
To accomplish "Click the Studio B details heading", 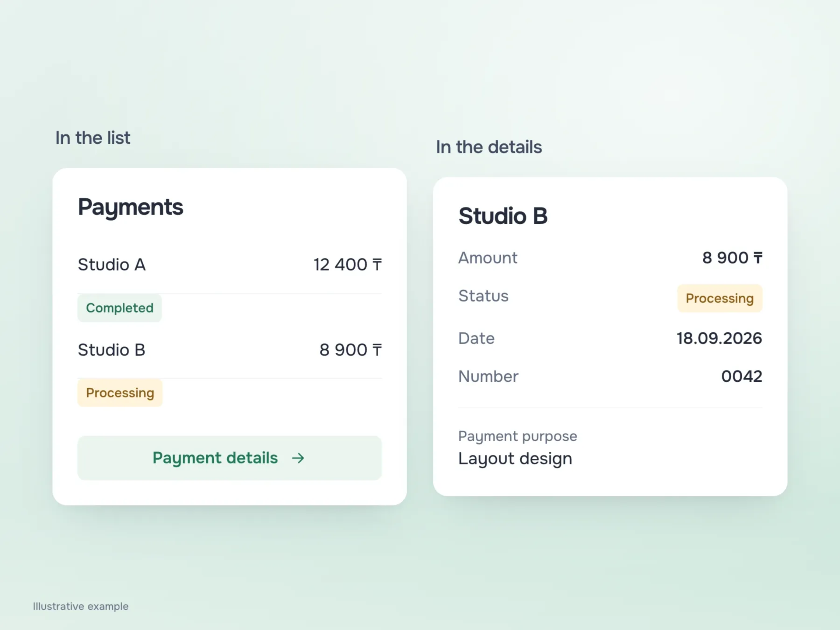I will coord(503,216).
